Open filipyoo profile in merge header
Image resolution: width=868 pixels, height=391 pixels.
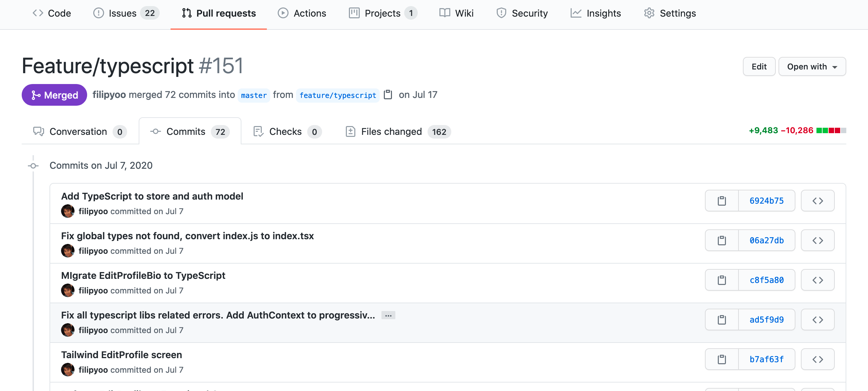(109, 95)
